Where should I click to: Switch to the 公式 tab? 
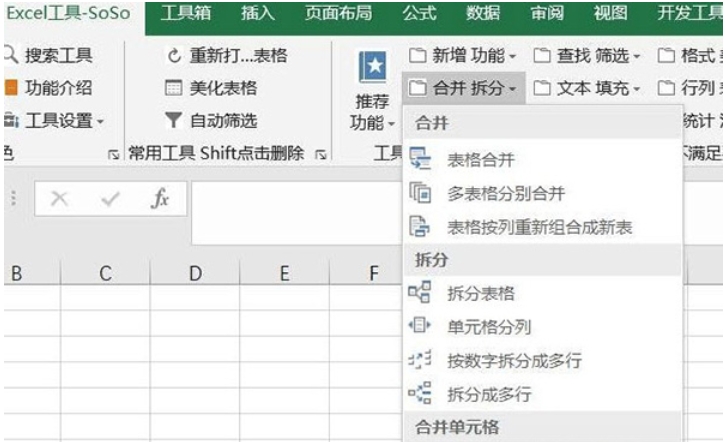pos(419,13)
